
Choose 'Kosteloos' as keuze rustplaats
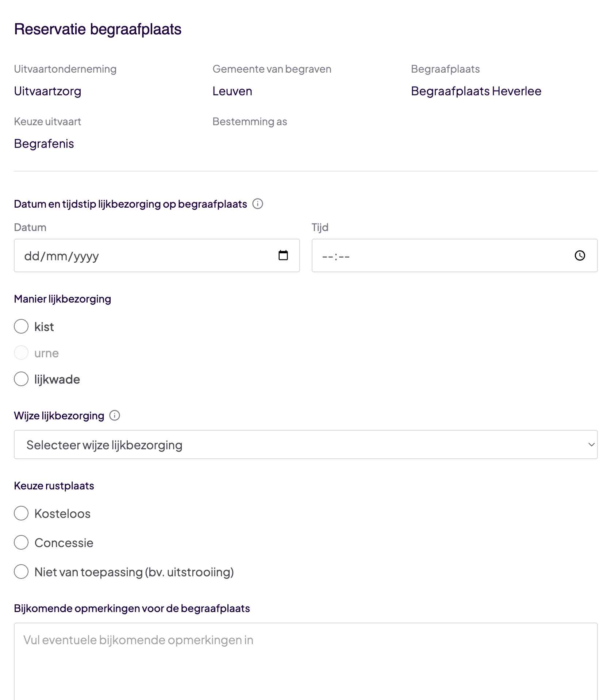click(21, 514)
